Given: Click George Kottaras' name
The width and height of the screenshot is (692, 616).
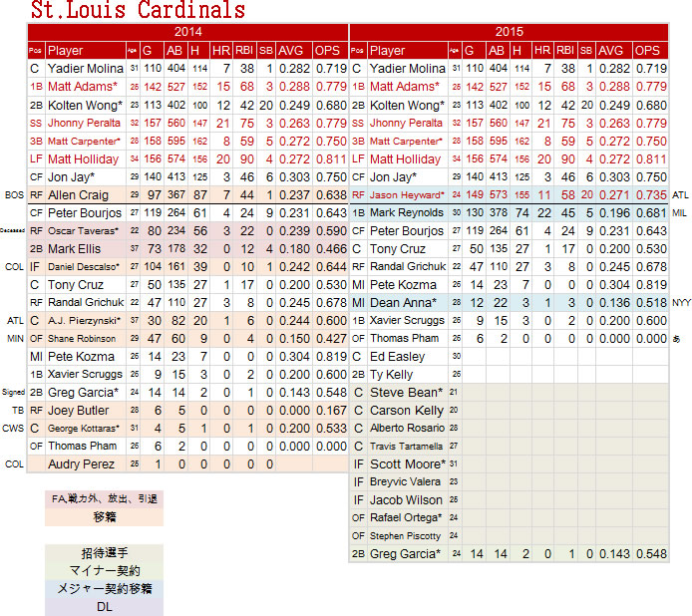Looking at the screenshot, I should point(84,429).
